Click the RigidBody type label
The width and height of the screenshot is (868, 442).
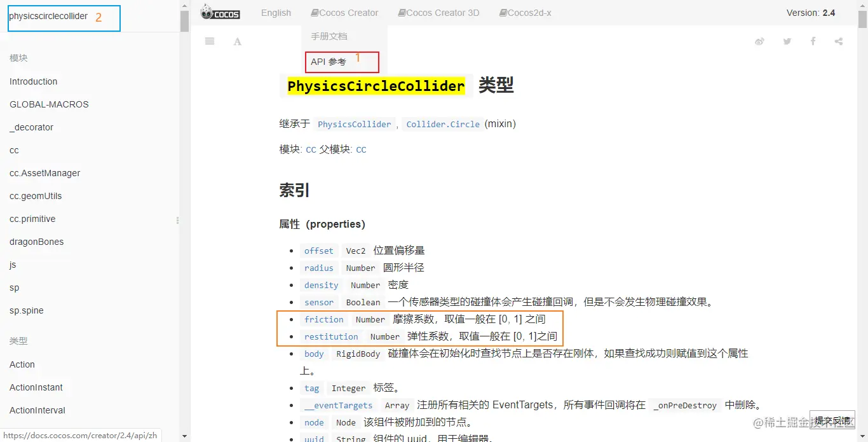(358, 354)
